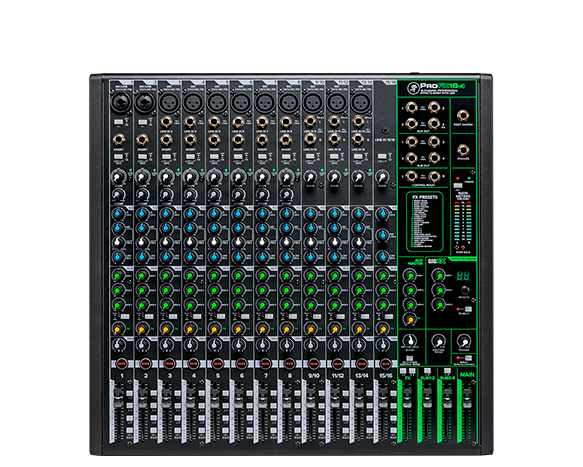Click the 13/14 channel XLR mic input
Image resolution: width=583 pixels, height=467 pixels.
360,102
